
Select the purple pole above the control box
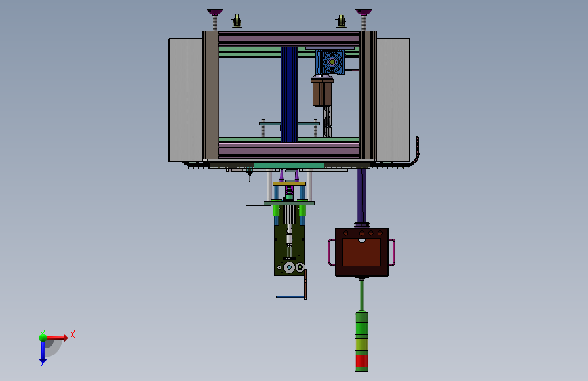click(361, 196)
